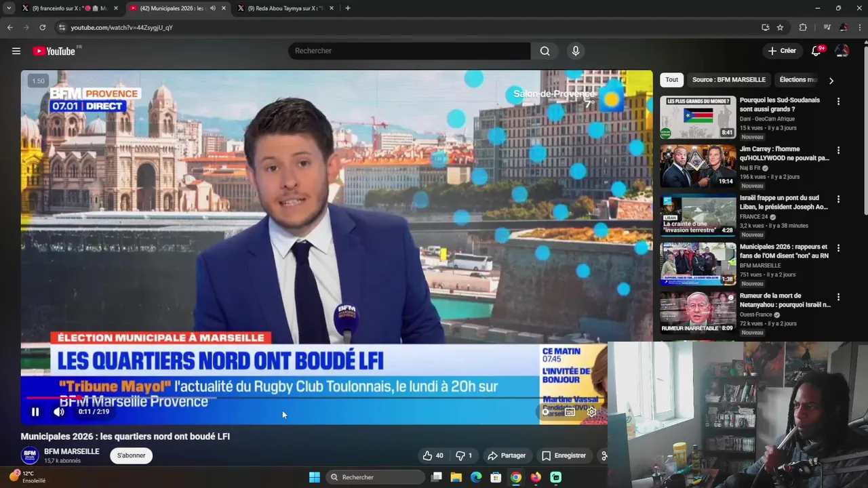Click the taskbar Rechercher search box

point(374,477)
